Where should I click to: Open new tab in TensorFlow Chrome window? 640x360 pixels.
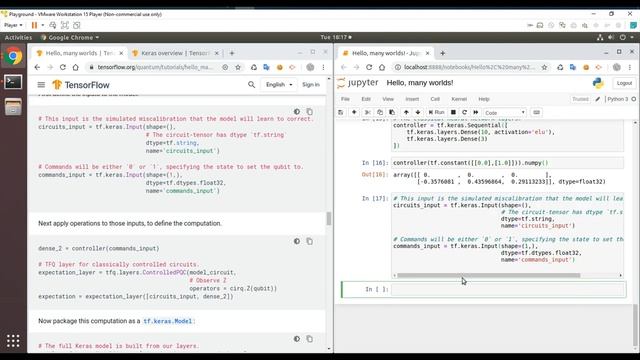click(232, 53)
